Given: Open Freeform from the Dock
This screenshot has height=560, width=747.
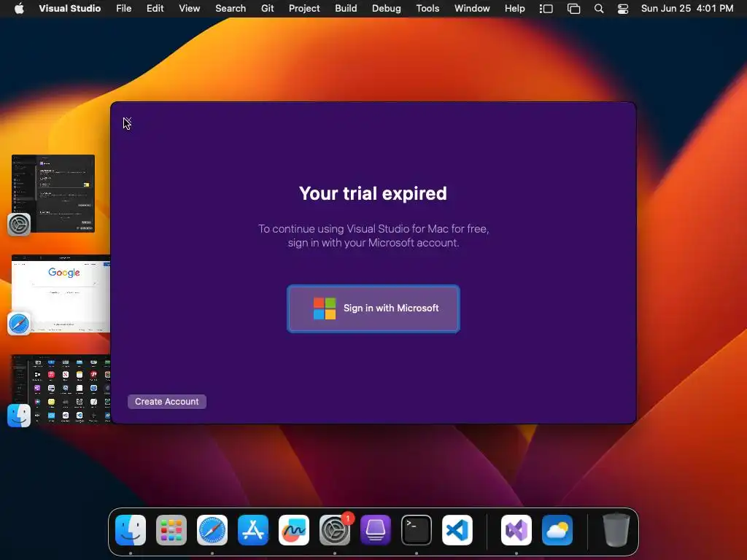Looking at the screenshot, I should tap(294, 530).
